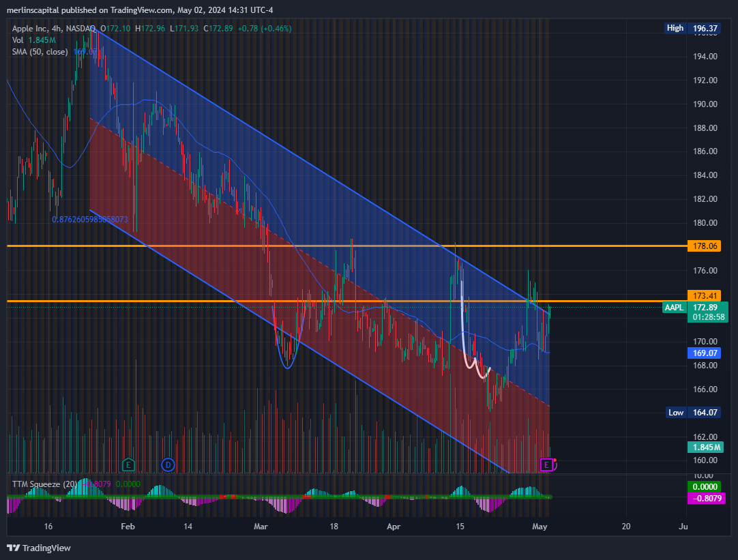The width and height of the screenshot is (738, 560).
Task: Click the May date on time axis
Action: pyautogui.click(x=540, y=526)
